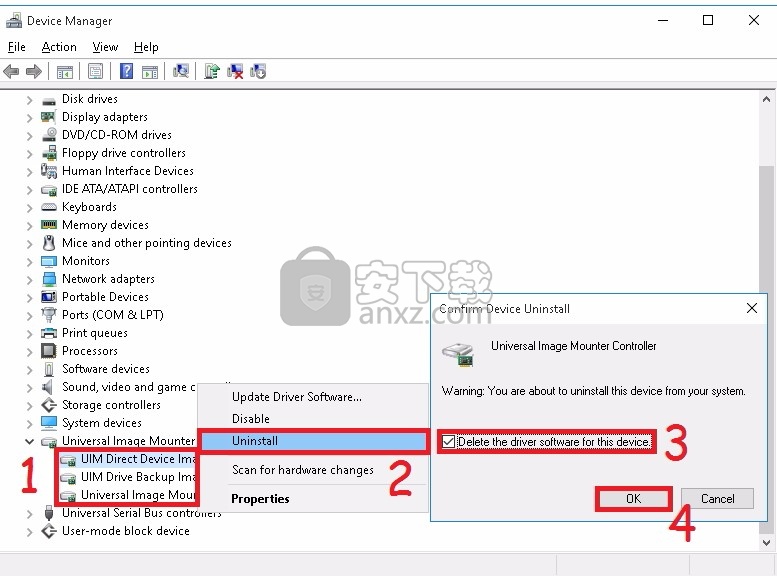Open the File menu
The width and height of the screenshot is (777, 576).
tap(16, 47)
